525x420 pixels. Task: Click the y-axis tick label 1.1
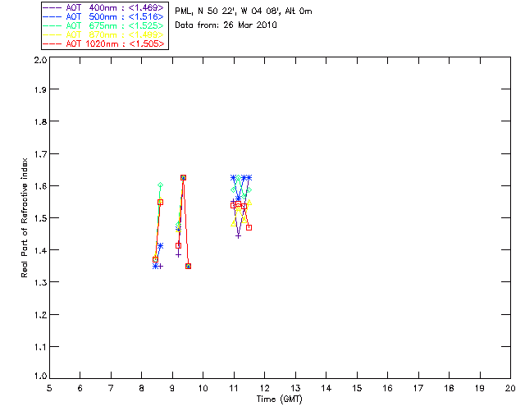40,347
